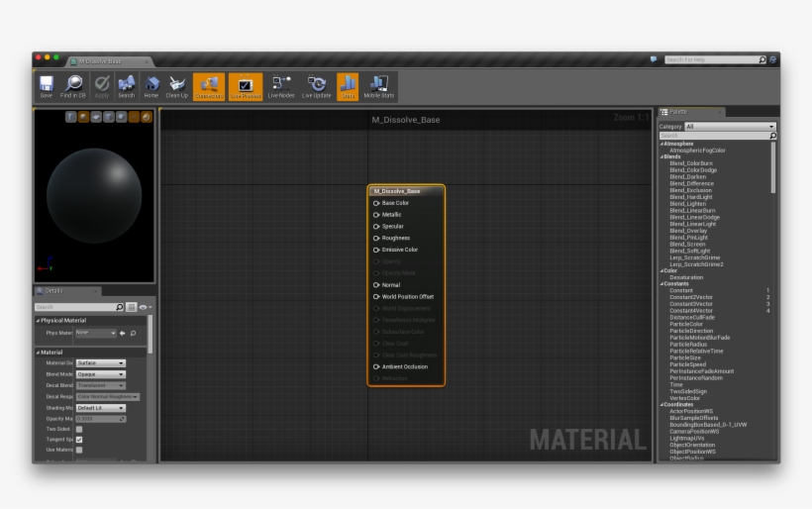This screenshot has width=812, height=509.
Task: Collapse the Coordinates category in Palette
Action: click(661, 405)
